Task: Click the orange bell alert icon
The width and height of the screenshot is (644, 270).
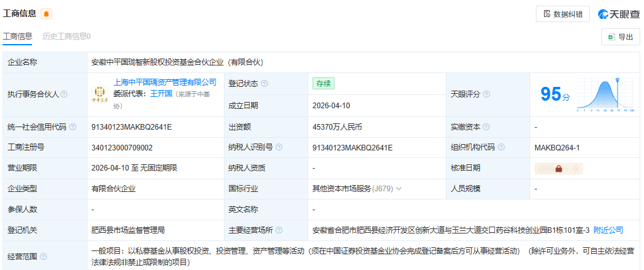Action: (x=47, y=14)
